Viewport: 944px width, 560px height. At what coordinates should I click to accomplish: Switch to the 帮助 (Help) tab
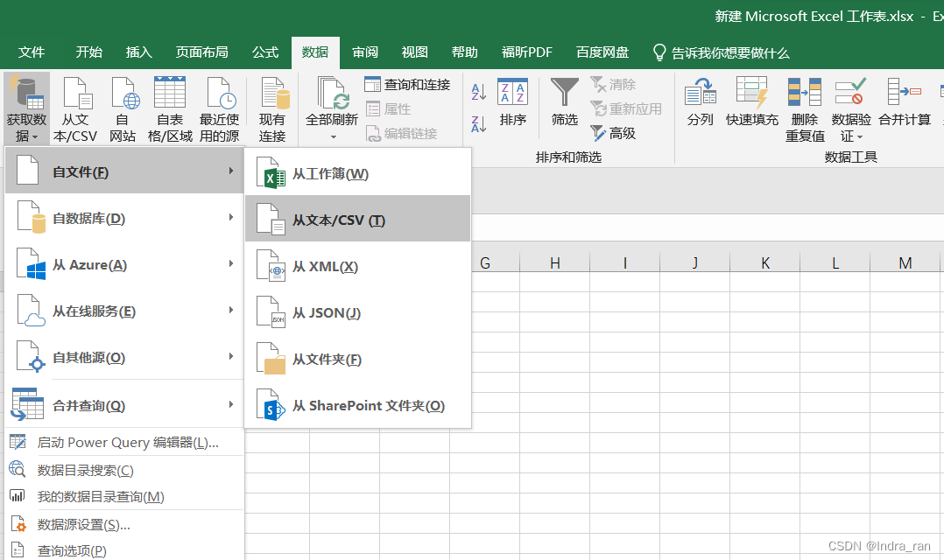tap(464, 52)
